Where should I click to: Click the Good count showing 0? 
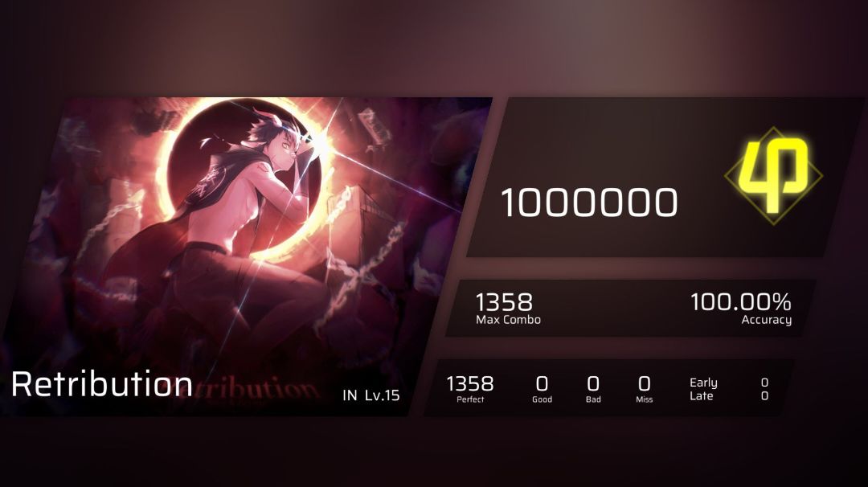[542, 383]
